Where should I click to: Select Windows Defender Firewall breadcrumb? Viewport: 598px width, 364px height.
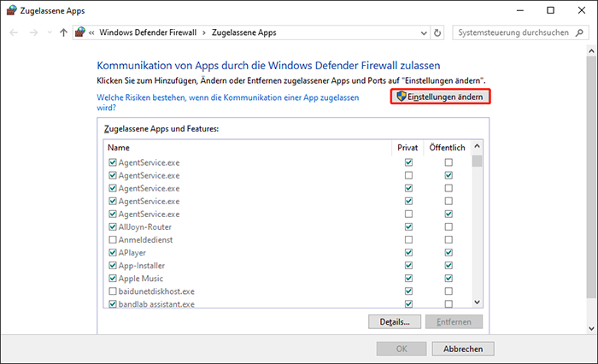point(147,32)
